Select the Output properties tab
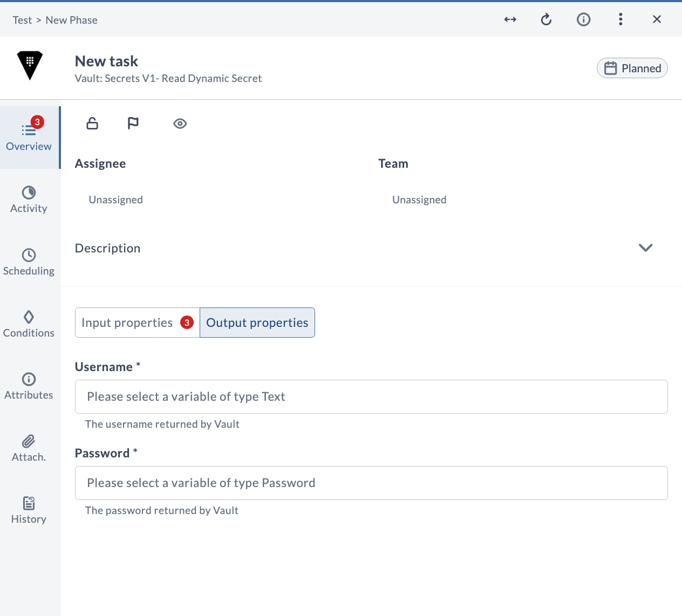Screen dimensions: 682x616 click(x=257, y=323)
